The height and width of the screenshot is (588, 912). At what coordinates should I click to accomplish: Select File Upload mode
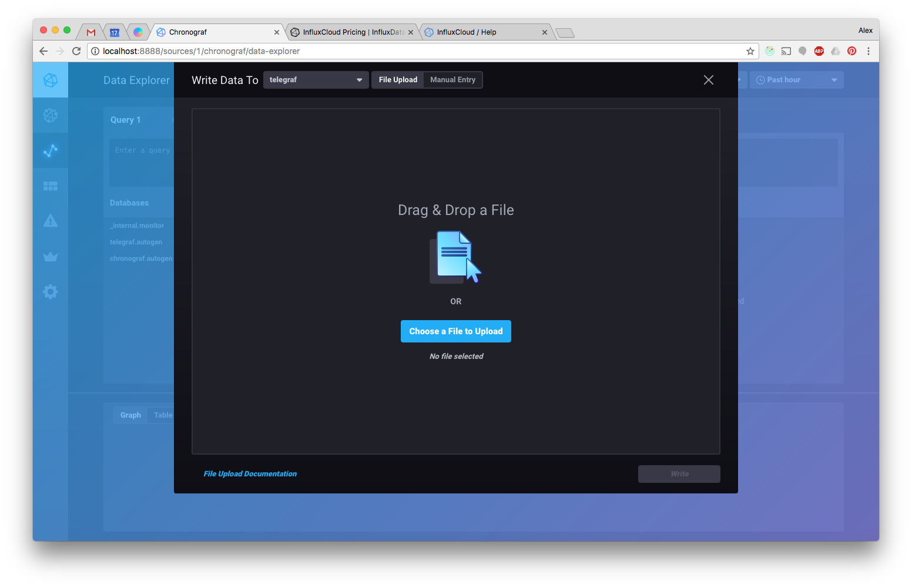tap(398, 80)
